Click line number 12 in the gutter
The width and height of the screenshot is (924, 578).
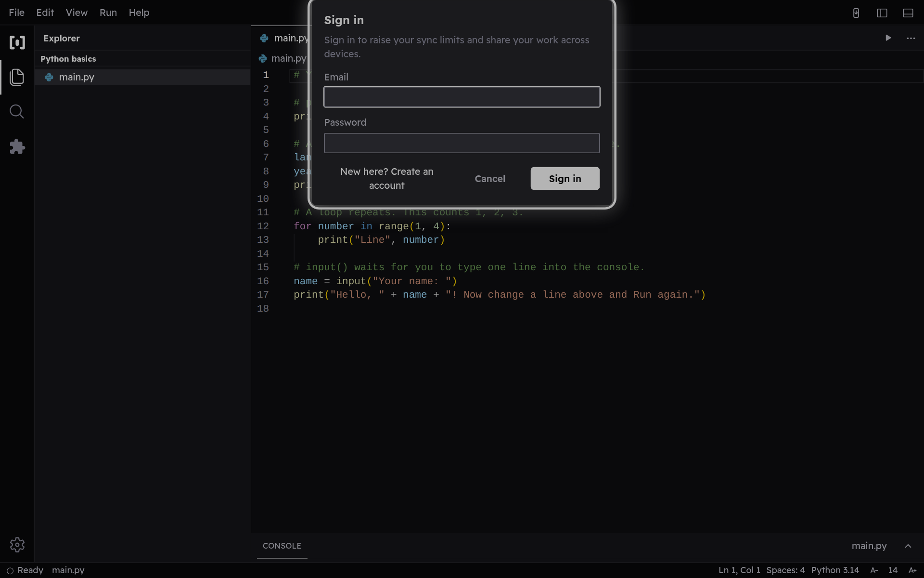[x=263, y=226]
